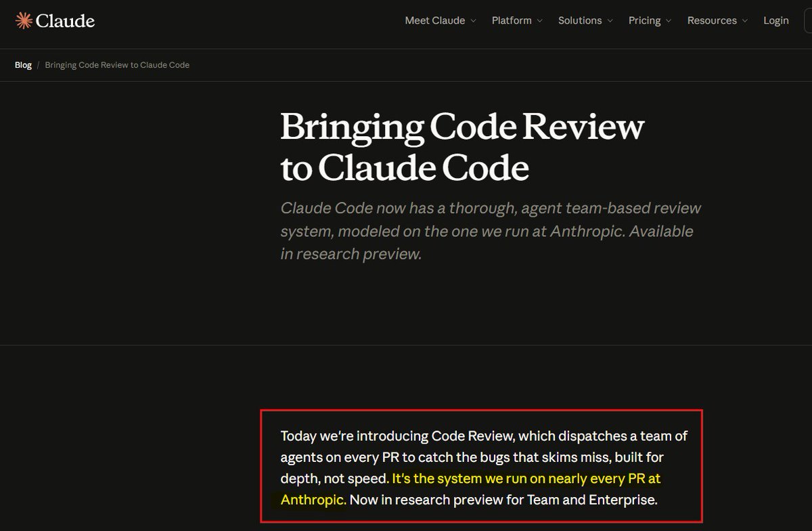
Task: Open the Meet Claude menu
Action: [x=435, y=20]
